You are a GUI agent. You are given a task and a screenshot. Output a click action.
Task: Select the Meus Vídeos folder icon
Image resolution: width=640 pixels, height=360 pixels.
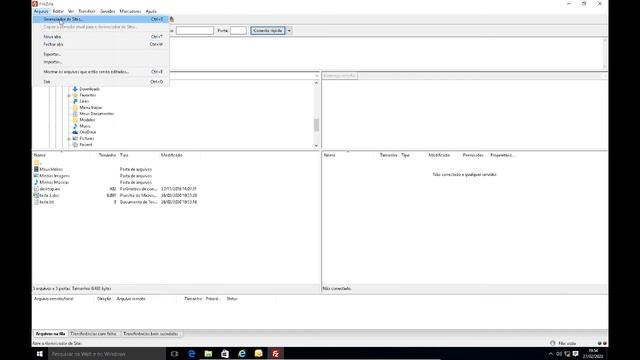click(x=36, y=169)
